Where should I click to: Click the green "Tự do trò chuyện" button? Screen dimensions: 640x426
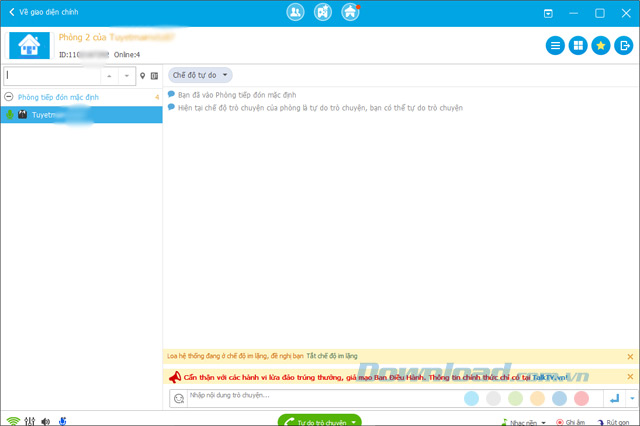point(320,420)
